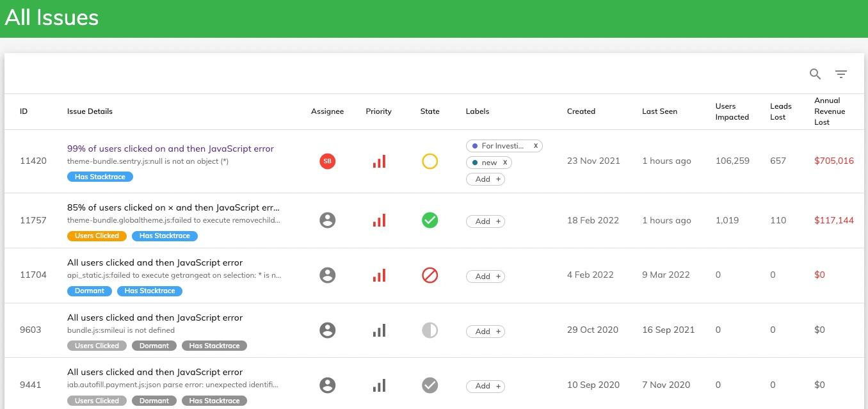Sort by the ID column header
Viewport: 868px width, 409px height.
click(24, 111)
